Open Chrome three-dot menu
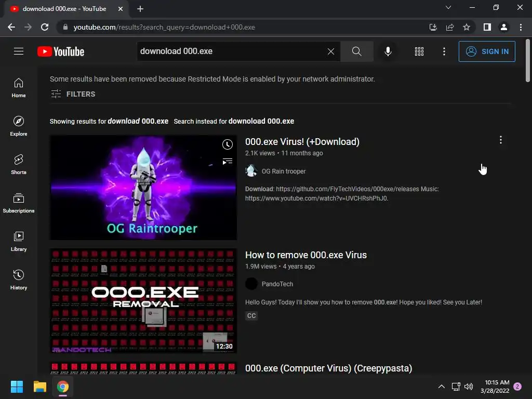This screenshot has height=399, width=532. coord(521,27)
